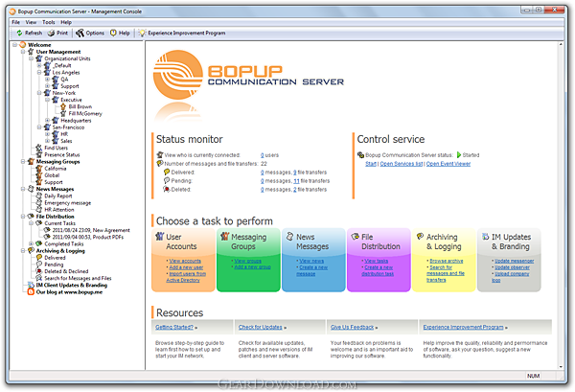Click the File Distribution tree icon
The height and width of the screenshot is (392, 575).
click(31, 217)
